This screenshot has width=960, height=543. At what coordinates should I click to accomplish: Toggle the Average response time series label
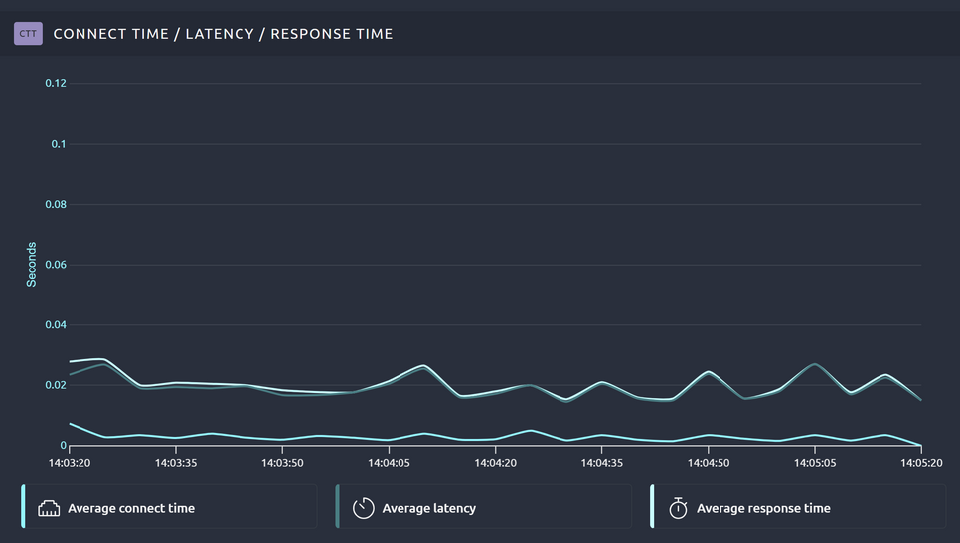(x=763, y=508)
